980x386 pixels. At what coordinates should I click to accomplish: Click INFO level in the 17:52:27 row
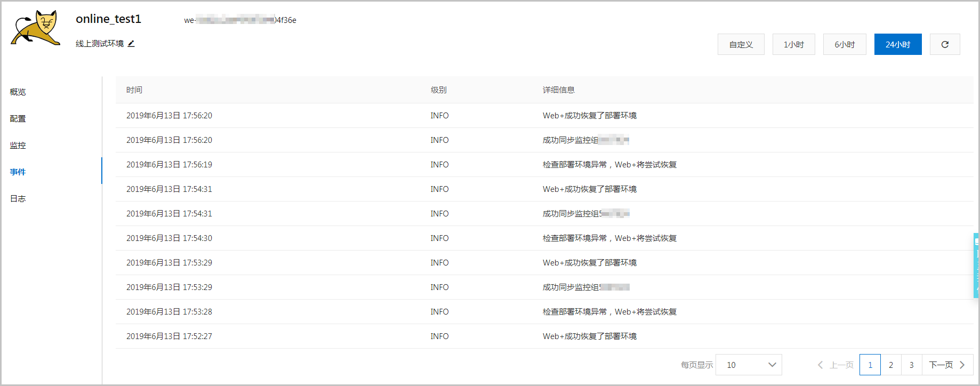coord(439,336)
